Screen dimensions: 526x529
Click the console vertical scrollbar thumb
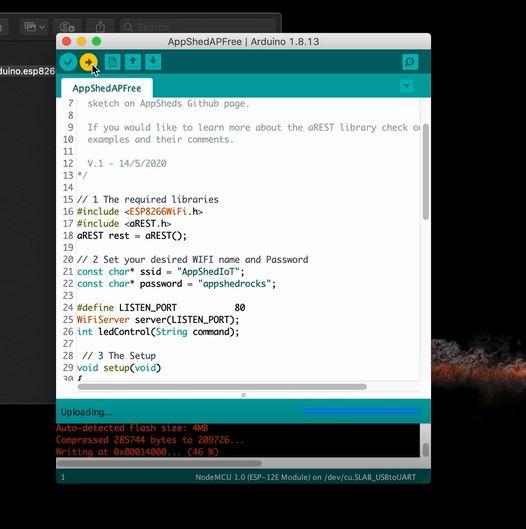[x=425, y=450]
